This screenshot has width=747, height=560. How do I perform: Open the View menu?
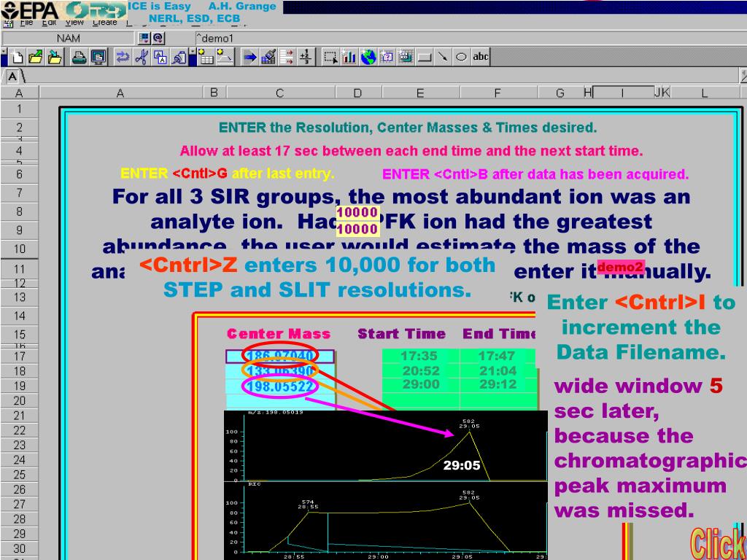click(74, 23)
